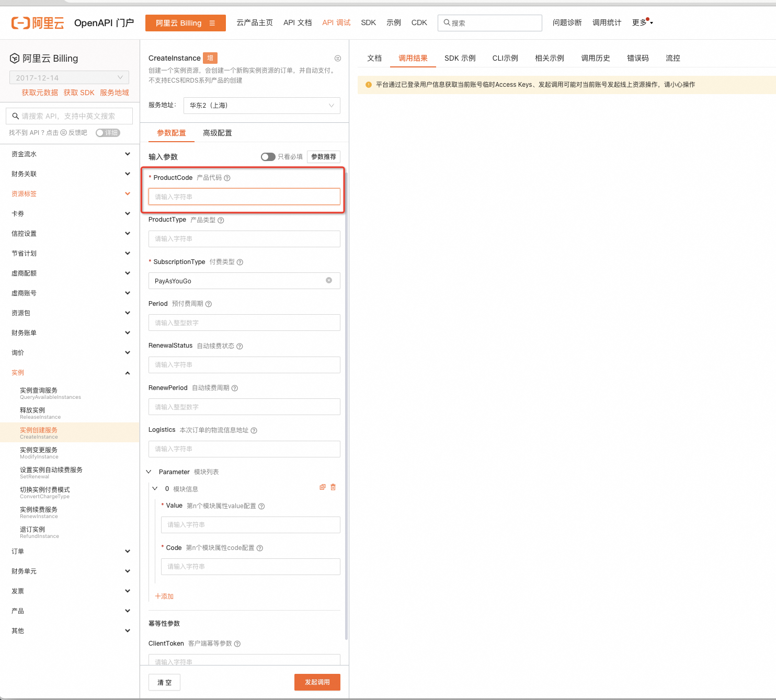Copy module 0 with the duplicate icon

[323, 487]
